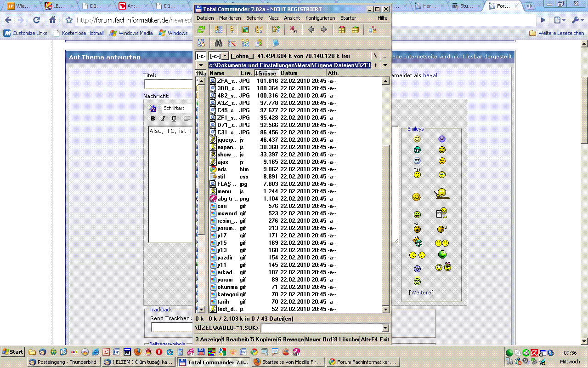Select the ads htm file row
Viewport: 588px width, 368px height.
[x=296, y=169]
